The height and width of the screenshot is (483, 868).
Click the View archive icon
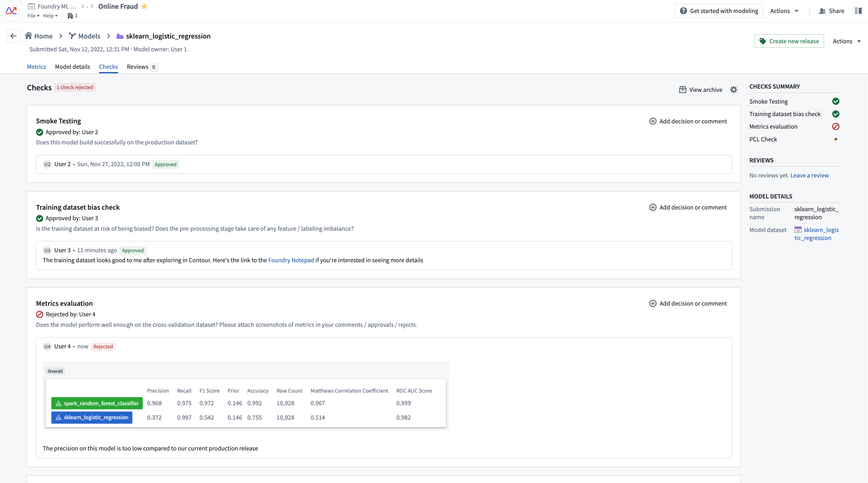click(683, 90)
